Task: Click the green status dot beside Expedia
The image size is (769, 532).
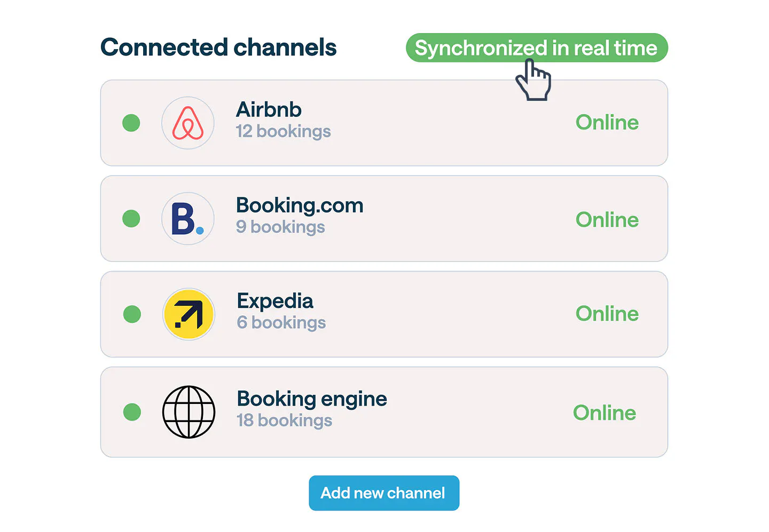Action: tap(132, 314)
